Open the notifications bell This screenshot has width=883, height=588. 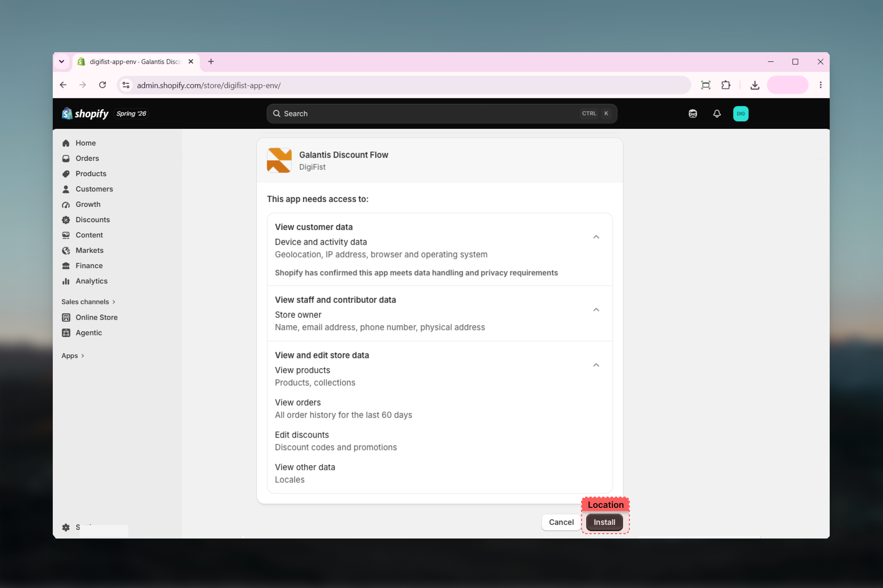tap(716, 114)
